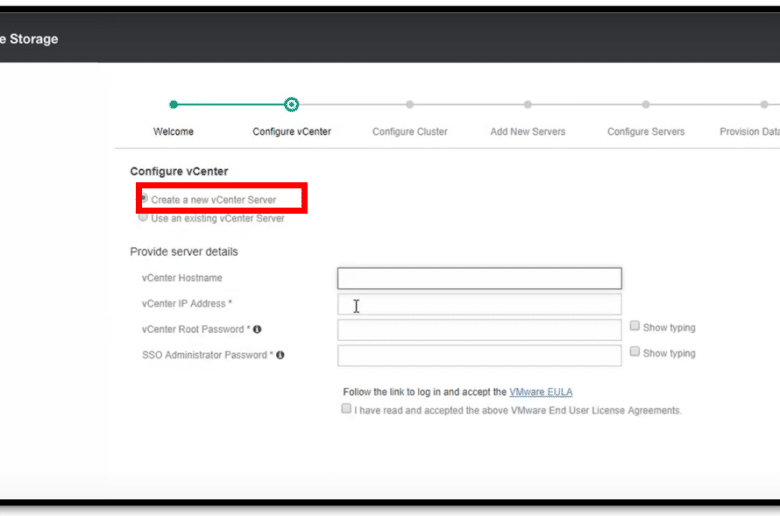Jump to the Configure Cluster step
Screen dimensions: 780x516
pos(410,131)
